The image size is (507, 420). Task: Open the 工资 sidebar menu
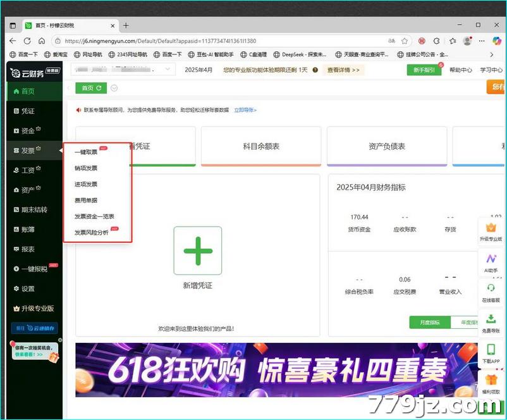pyautogui.click(x=34, y=170)
